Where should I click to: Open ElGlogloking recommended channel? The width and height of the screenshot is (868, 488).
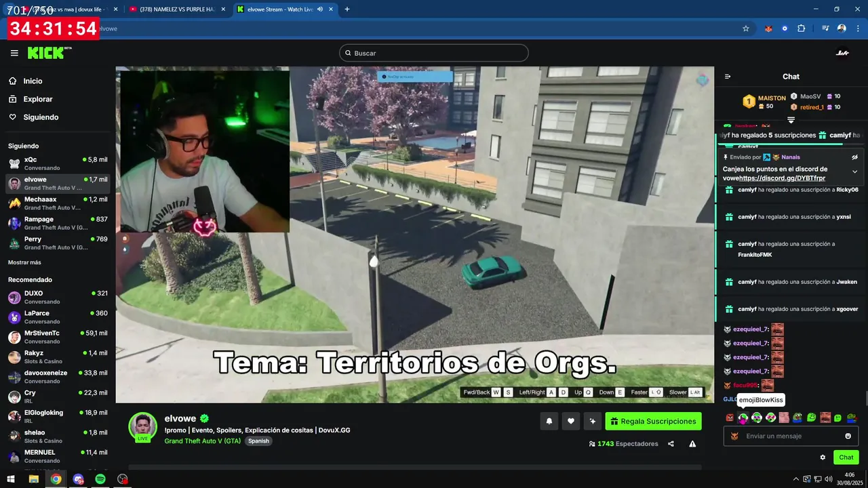(x=58, y=416)
